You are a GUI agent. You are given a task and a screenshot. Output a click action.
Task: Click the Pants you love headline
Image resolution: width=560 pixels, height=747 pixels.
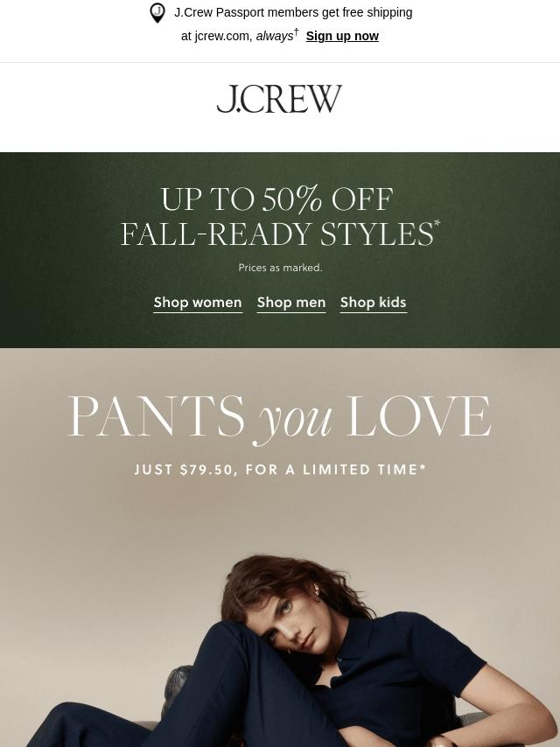[x=279, y=418]
